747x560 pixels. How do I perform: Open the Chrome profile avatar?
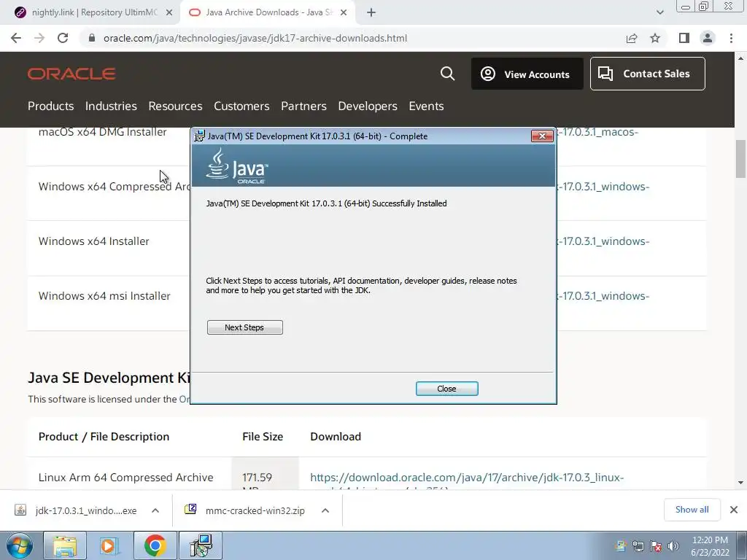pos(708,38)
